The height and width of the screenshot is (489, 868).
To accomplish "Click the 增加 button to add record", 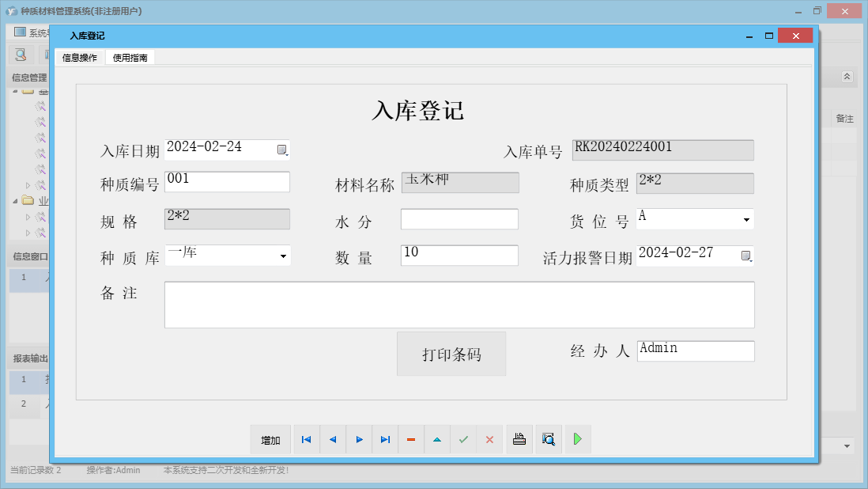I will coord(270,439).
